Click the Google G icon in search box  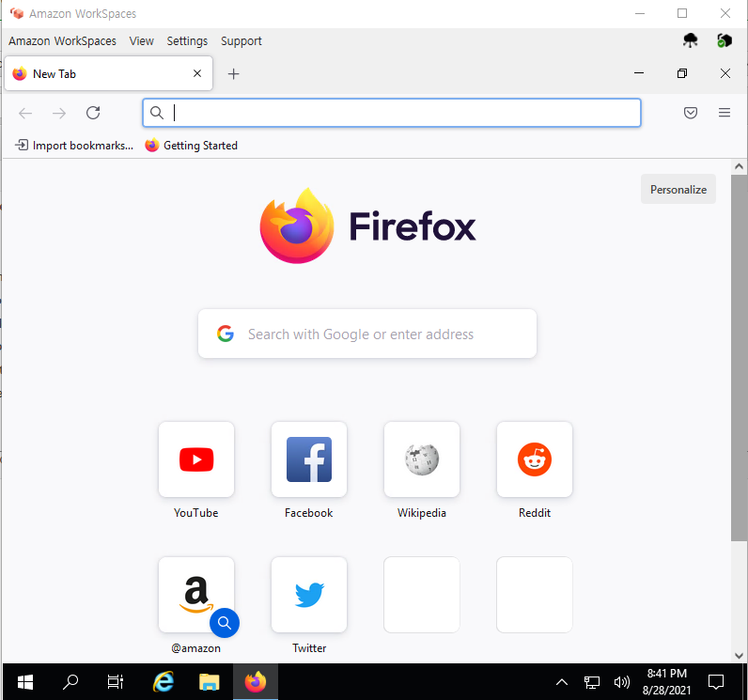(226, 334)
